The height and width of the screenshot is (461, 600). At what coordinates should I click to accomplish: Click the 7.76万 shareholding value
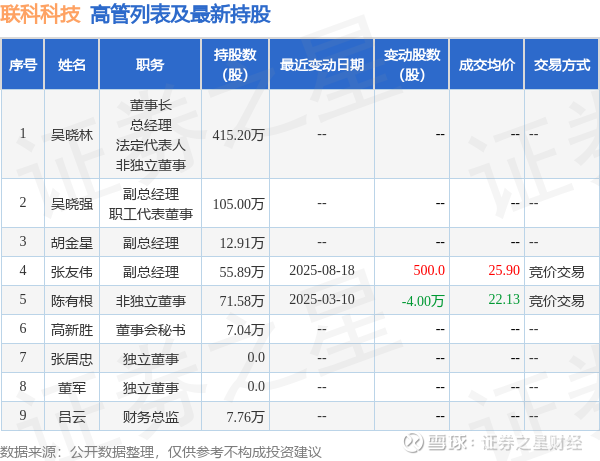click(x=245, y=417)
